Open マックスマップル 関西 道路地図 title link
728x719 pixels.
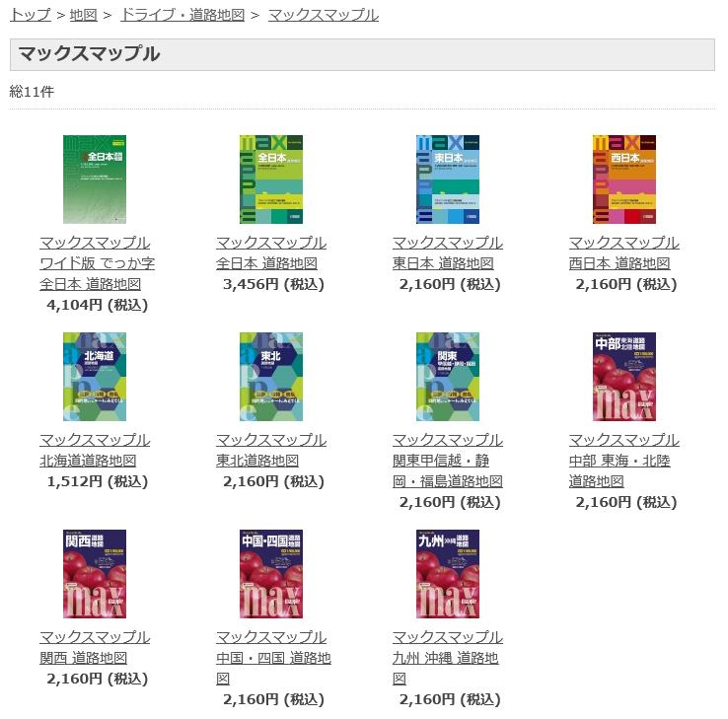[x=95, y=647]
